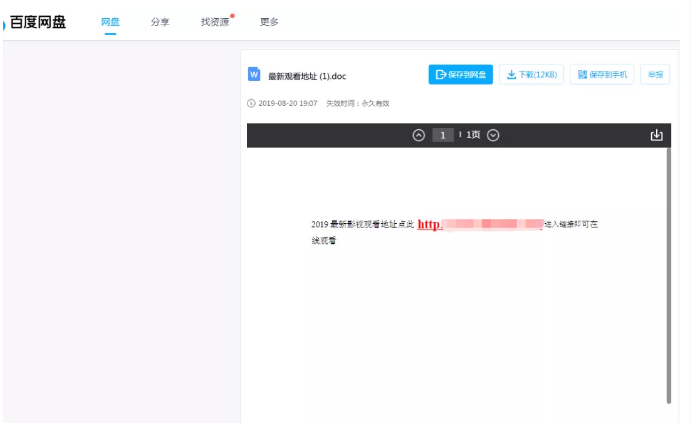Click 保存到手机 button
The image size is (691, 423).
(602, 74)
